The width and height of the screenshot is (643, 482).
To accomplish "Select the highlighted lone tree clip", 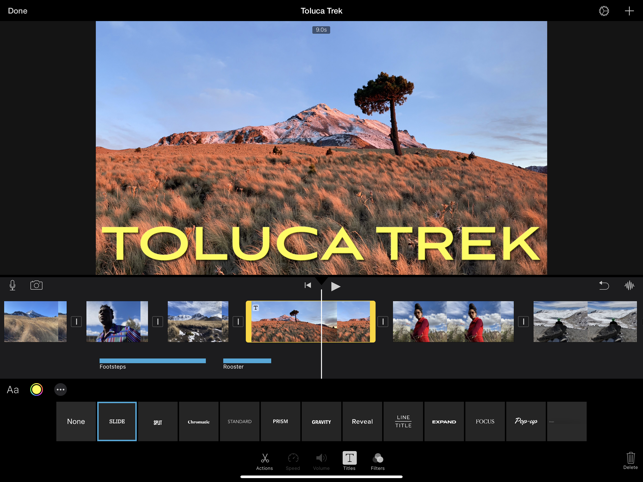I will click(310, 322).
